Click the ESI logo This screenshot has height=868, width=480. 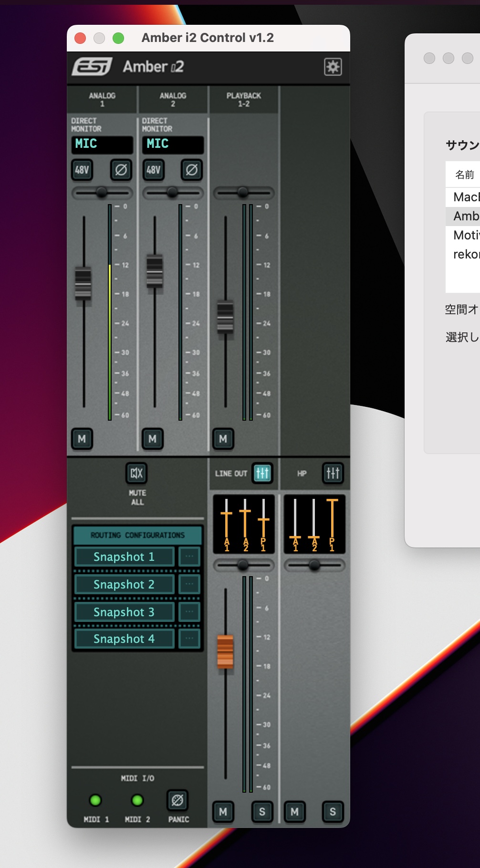[92, 66]
